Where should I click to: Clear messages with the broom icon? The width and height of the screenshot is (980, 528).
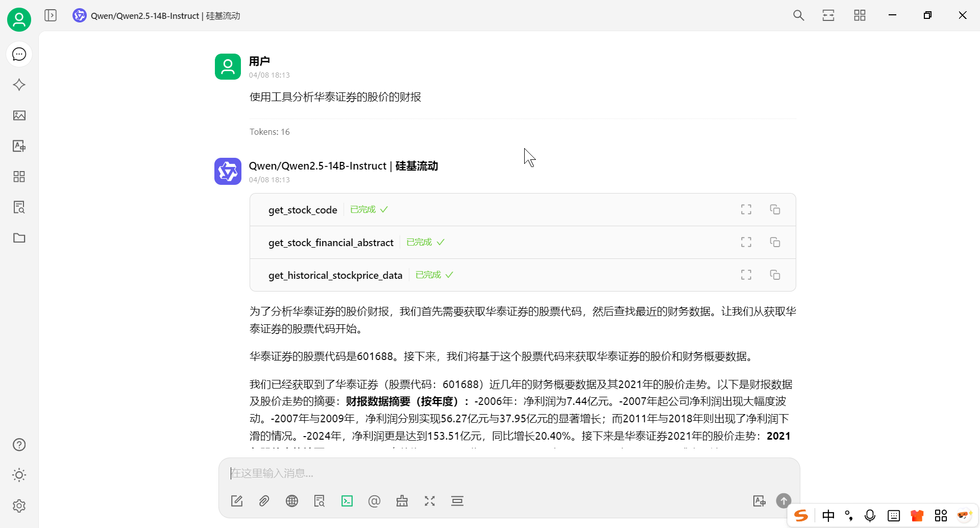(402, 501)
